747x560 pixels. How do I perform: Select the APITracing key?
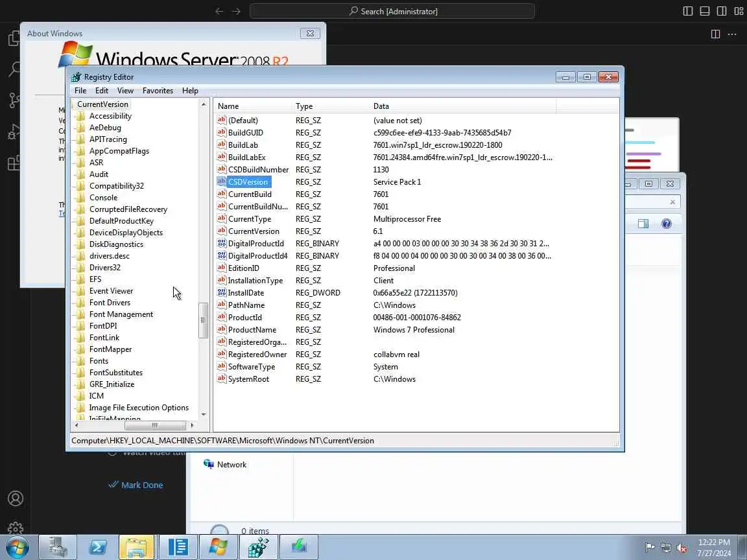pos(108,139)
